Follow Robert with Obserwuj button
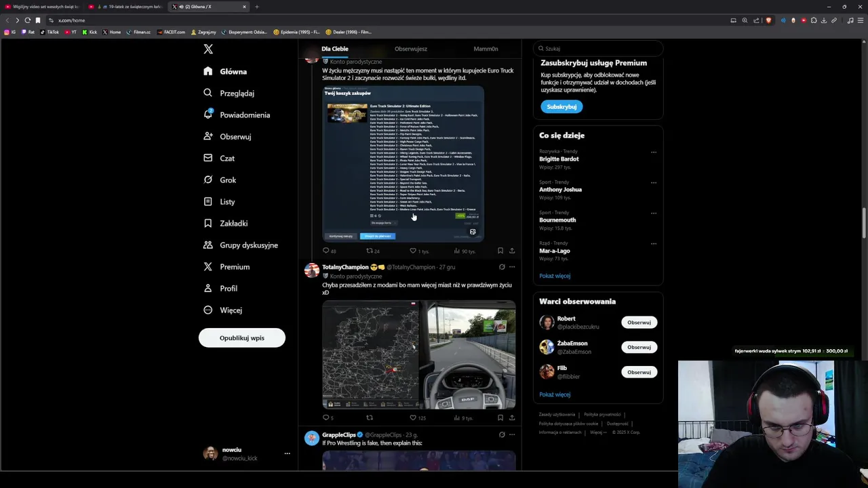Screen dimensions: 868x488 pyautogui.click(x=639, y=323)
